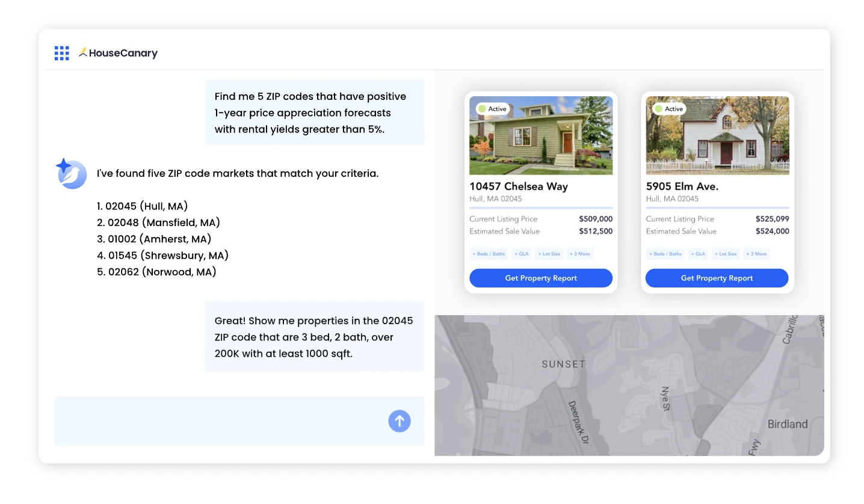Click the Active status badge on Chelsea Way listing

pos(493,109)
